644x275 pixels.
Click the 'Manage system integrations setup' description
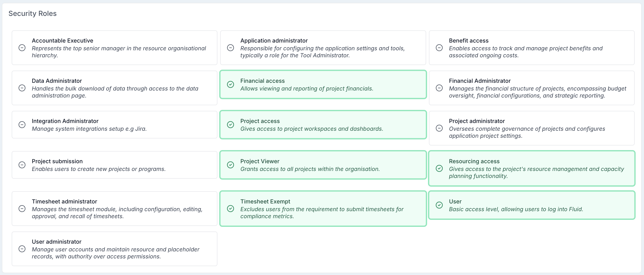click(89, 129)
